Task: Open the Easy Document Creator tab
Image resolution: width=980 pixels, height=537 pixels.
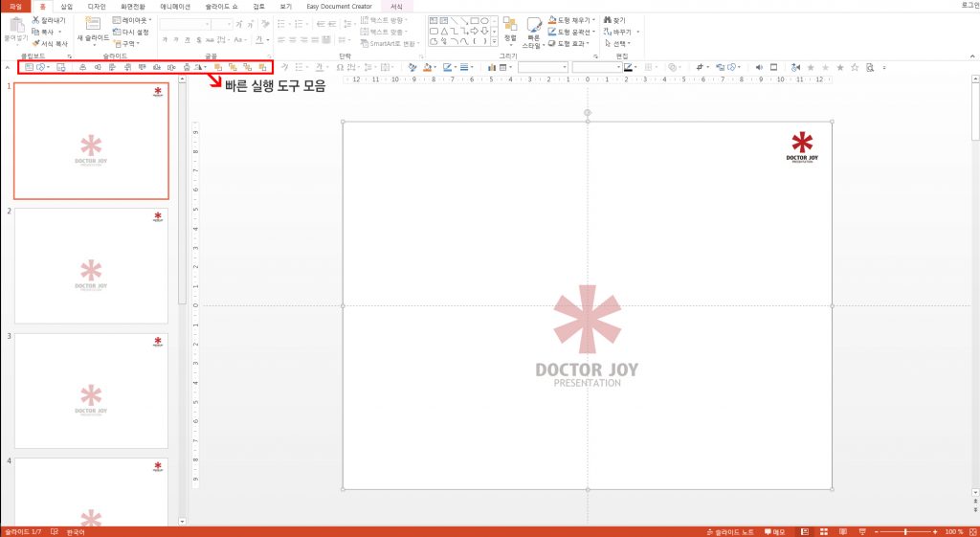Action: pos(339,7)
